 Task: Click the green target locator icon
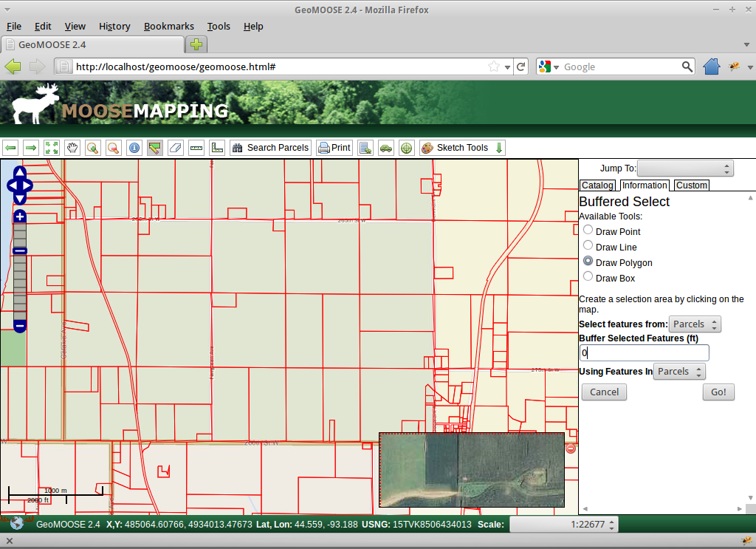(407, 148)
